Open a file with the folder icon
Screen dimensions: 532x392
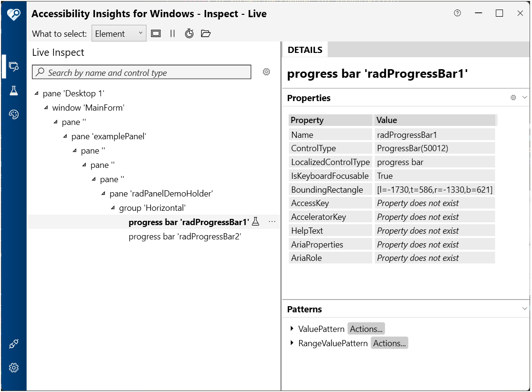tap(206, 33)
